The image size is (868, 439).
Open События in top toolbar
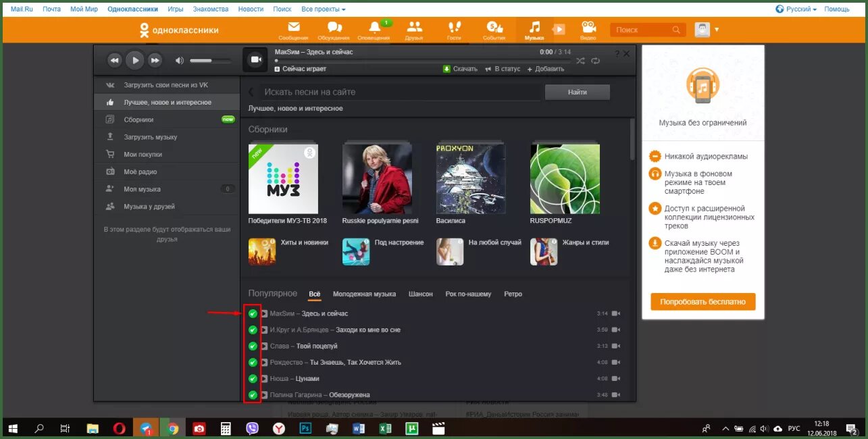(494, 30)
